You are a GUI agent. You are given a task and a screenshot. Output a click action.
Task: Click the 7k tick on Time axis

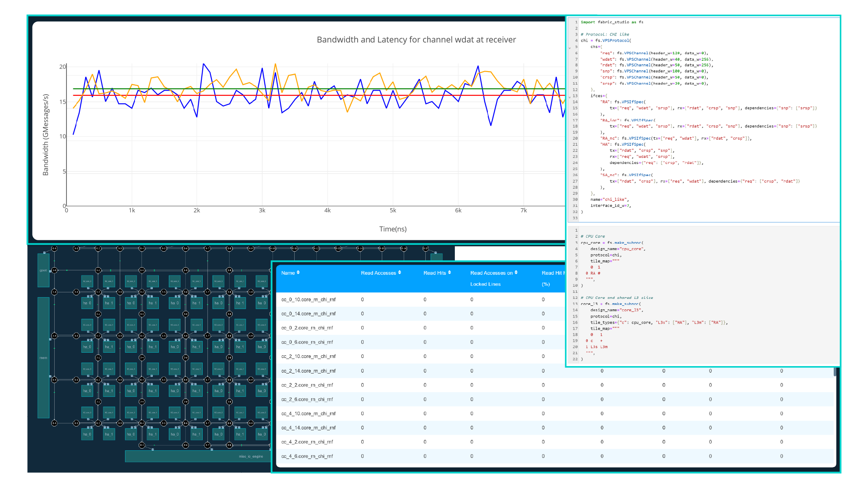524,210
